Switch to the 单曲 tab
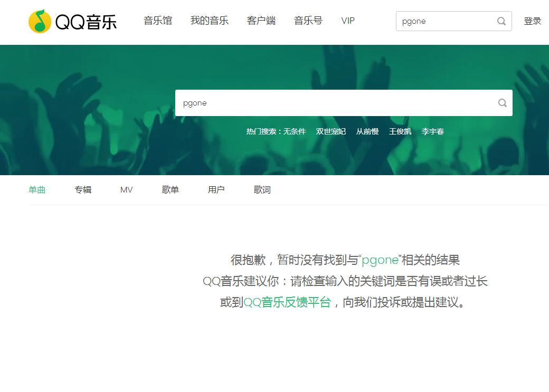This screenshot has width=549, height=392. pos(37,189)
